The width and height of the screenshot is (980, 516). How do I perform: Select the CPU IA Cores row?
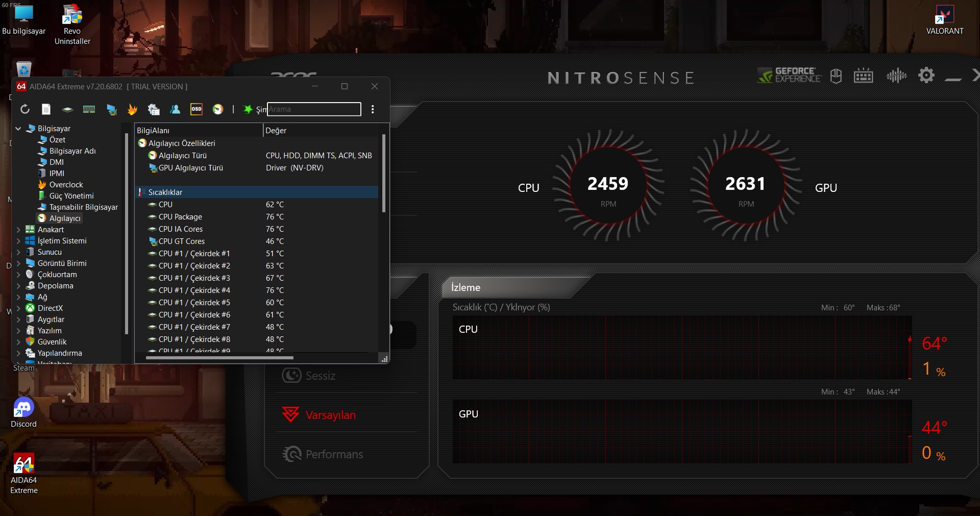(257, 229)
